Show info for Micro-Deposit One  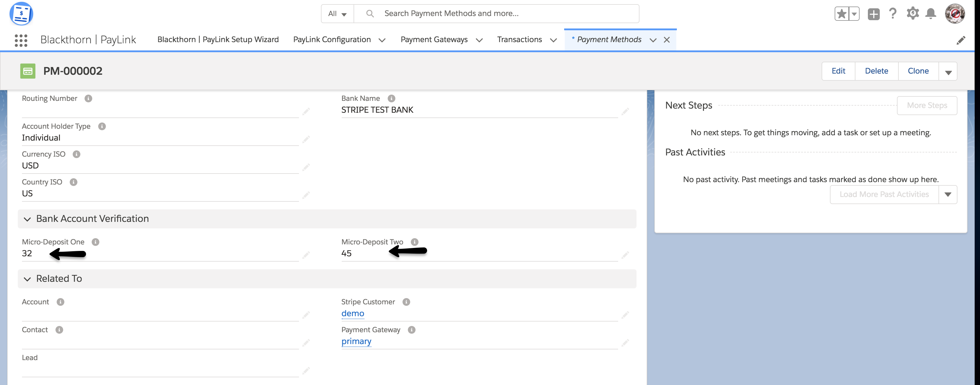coord(96,242)
